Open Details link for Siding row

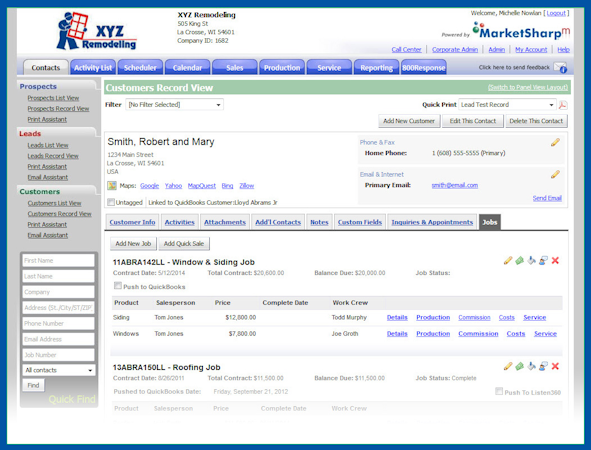click(397, 317)
